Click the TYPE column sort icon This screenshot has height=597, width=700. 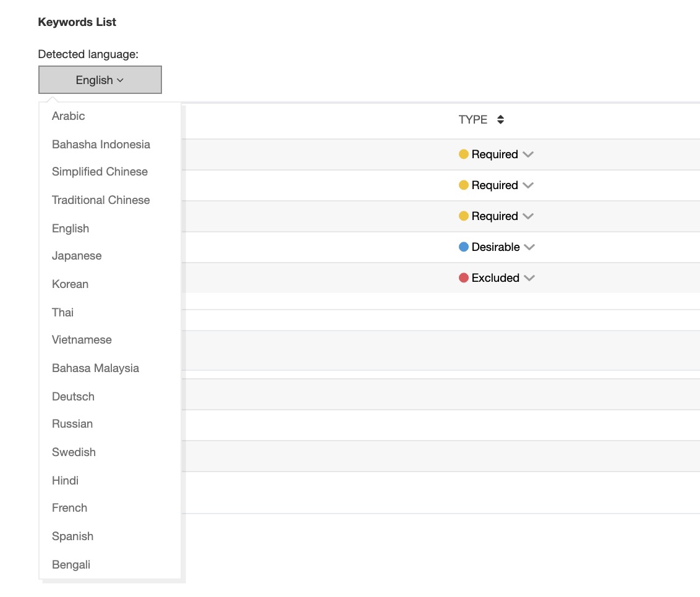[x=500, y=120]
